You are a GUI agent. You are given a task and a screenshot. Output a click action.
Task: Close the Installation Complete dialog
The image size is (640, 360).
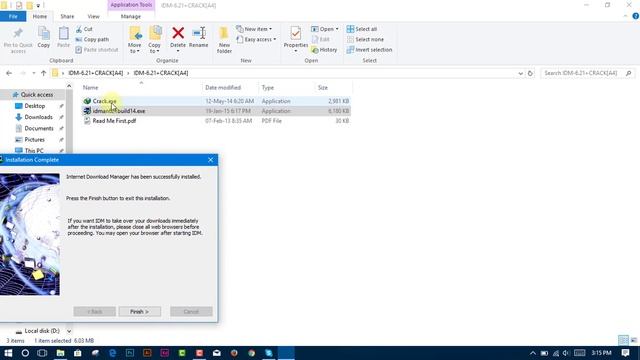[210, 160]
